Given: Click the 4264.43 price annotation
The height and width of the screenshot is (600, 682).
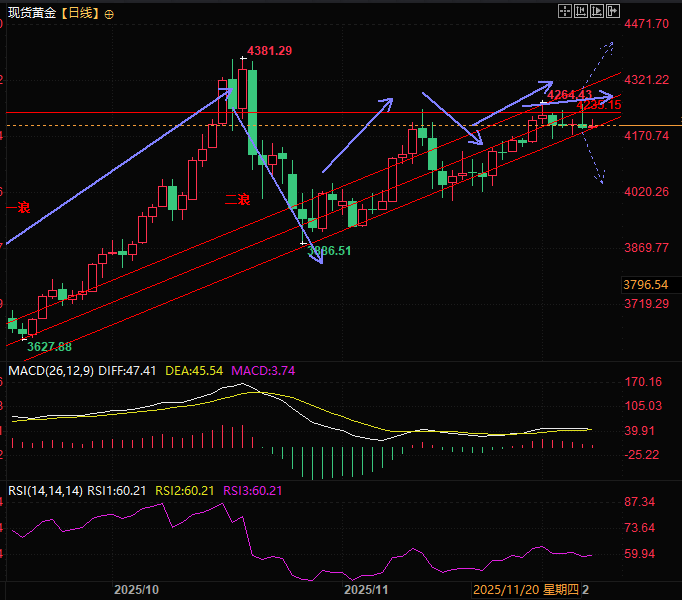Looking at the screenshot, I should click(x=569, y=95).
